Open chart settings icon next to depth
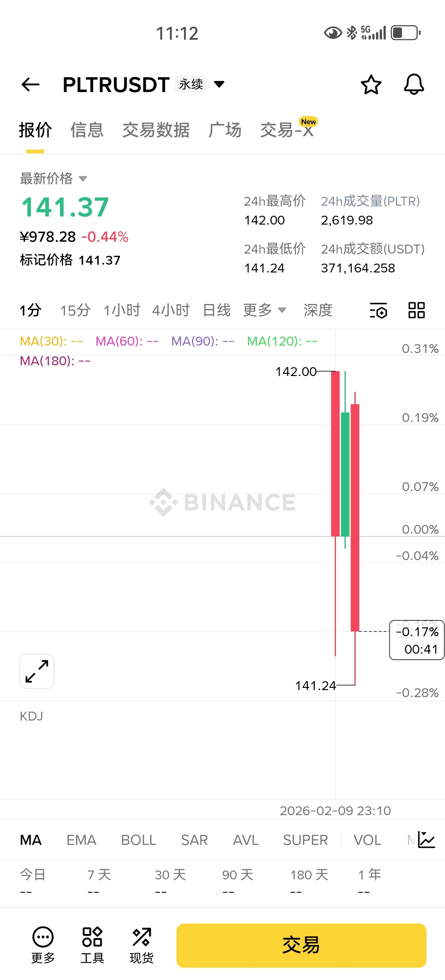Viewport: 445px width, 980px height. pyautogui.click(x=379, y=310)
